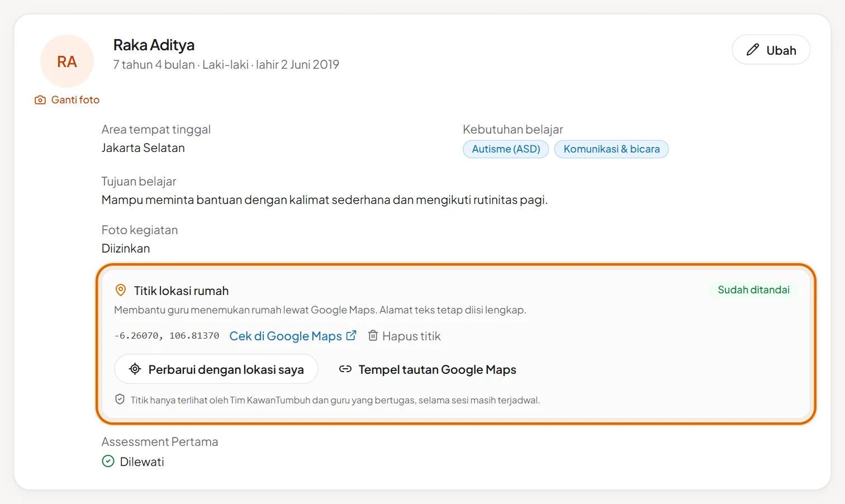Open Cek di Google Maps link
This screenshot has height=504, width=845.
click(x=293, y=336)
